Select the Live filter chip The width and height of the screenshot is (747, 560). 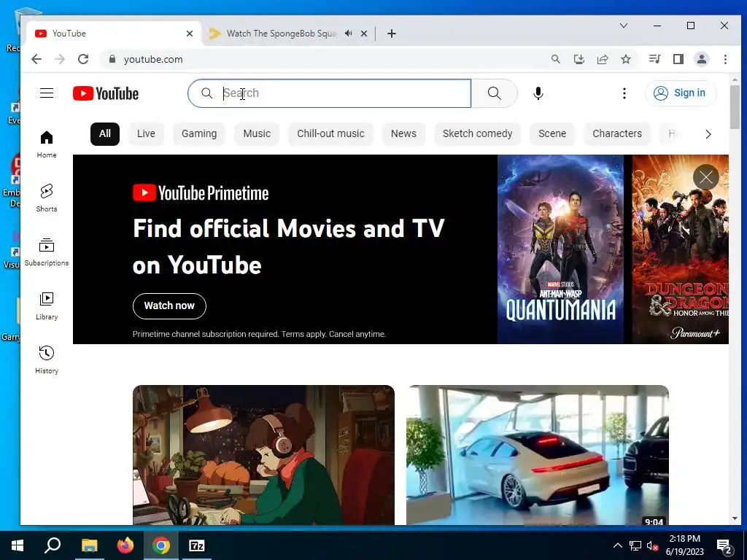point(146,134)
